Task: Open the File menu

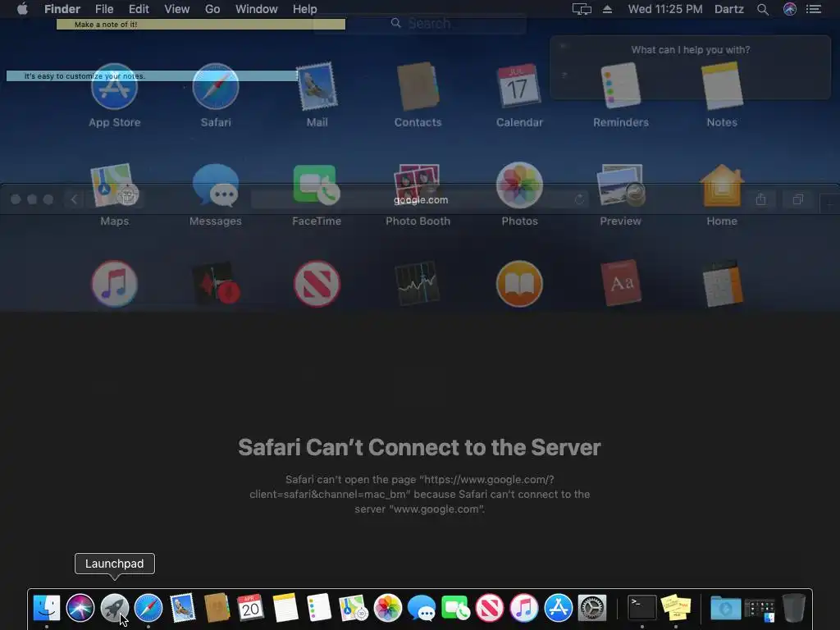Action: coord(104,9)
